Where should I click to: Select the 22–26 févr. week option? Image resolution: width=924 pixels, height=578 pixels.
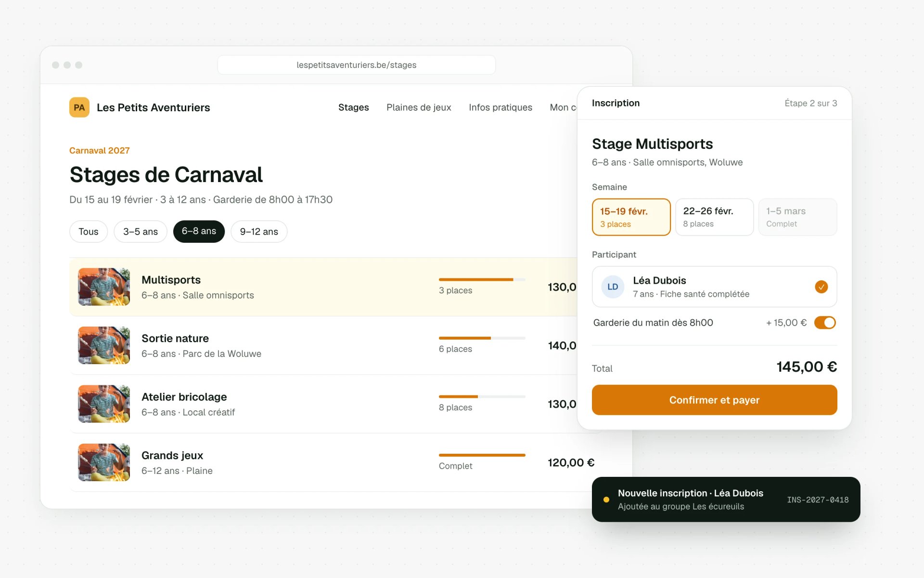coord(714,217)
